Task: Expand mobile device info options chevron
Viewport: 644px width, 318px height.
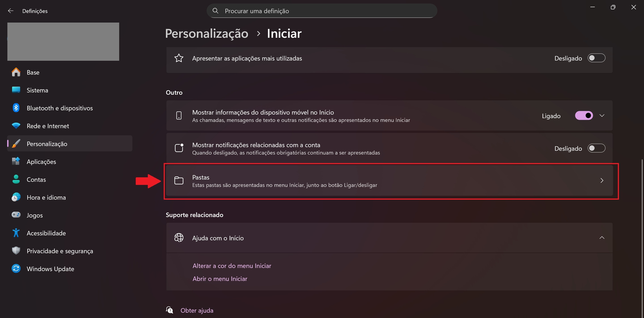Action: [x=602, y=116]
